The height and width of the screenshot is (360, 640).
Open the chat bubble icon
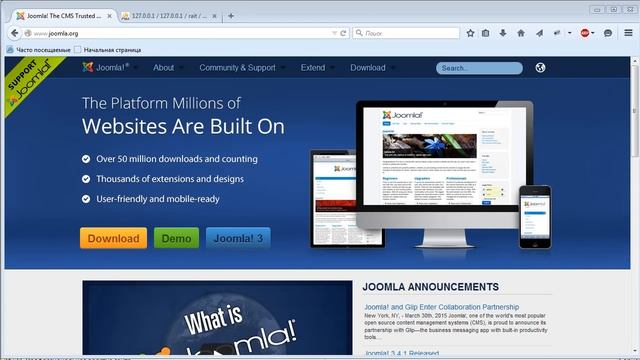click(608, 33)
